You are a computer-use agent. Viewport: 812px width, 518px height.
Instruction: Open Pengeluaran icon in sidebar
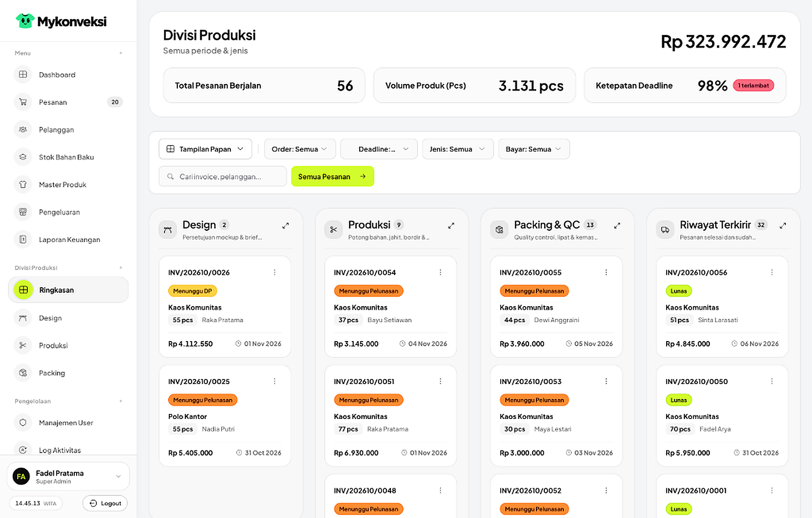[23, 212]
